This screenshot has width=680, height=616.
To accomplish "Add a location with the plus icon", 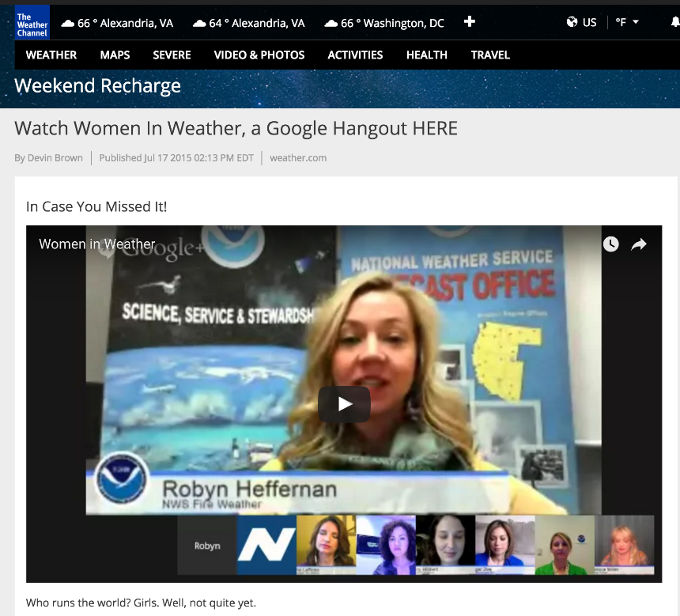I will coord(469,21).
